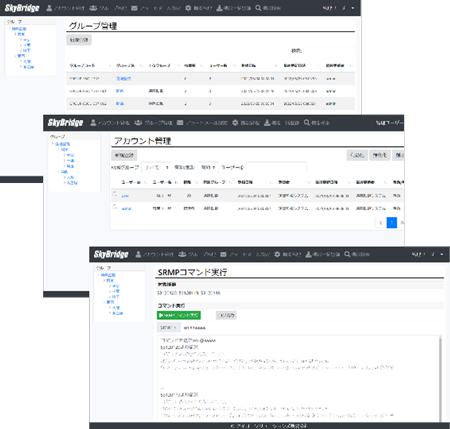Screen dimensions: 450x429
Task: Click user ID field in account management
Action: tap(277, 167)
